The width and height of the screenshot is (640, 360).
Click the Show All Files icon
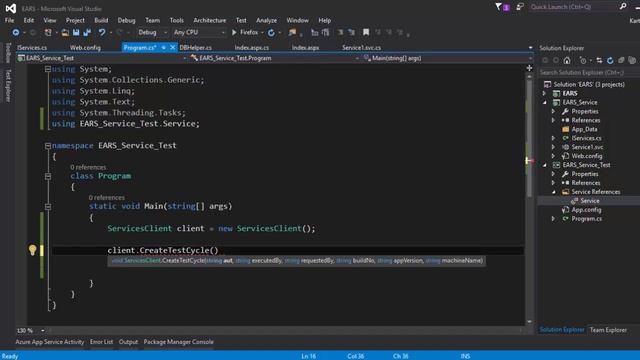coord(632,60)
